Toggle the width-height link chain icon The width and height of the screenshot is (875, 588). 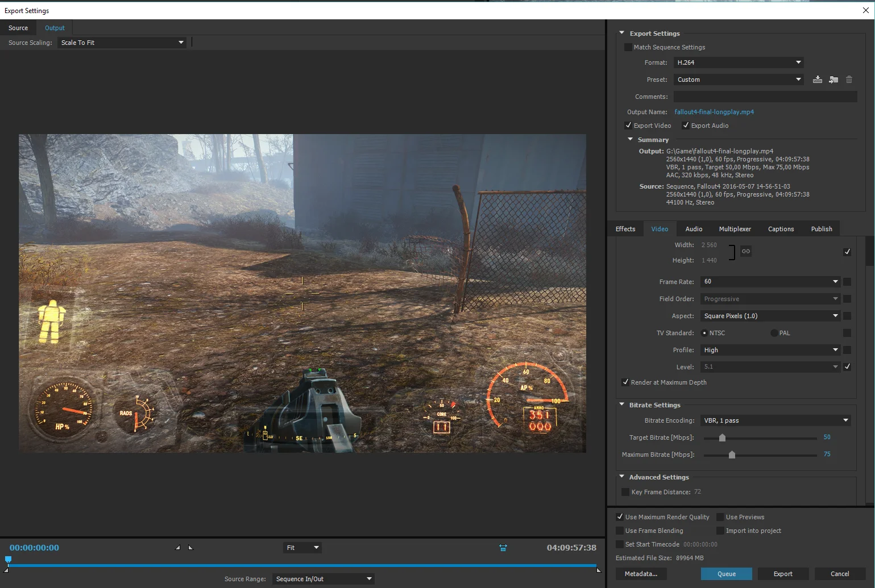pos(745,251)
